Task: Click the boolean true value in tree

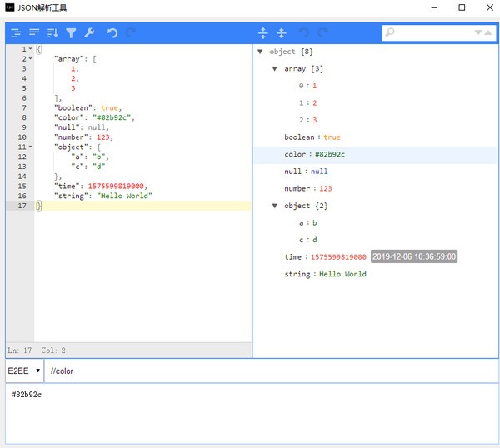Action: point(332,137)
